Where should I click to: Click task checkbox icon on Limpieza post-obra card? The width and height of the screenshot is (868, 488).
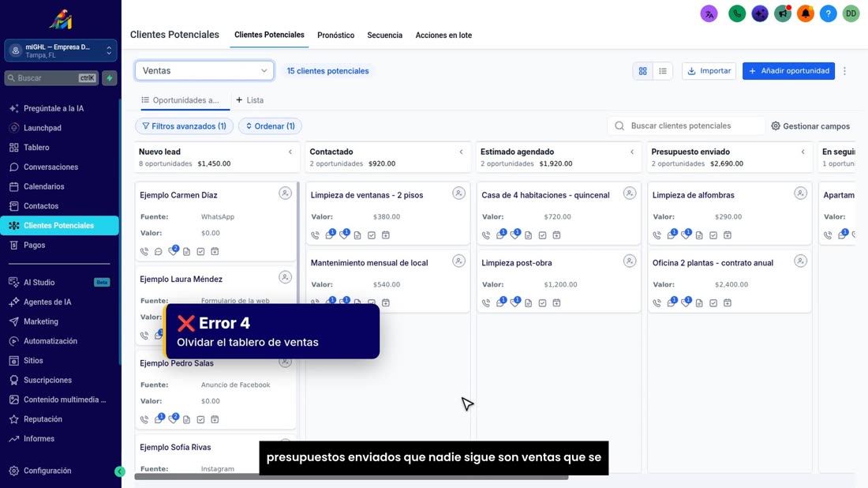[x=543, y=303]
